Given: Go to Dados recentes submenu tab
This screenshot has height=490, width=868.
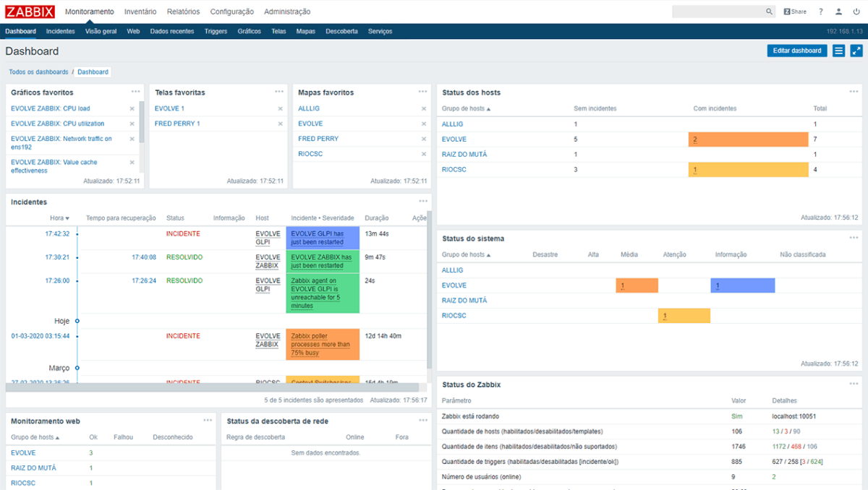Looking at the screenshot, I should (x=172, y=31).
